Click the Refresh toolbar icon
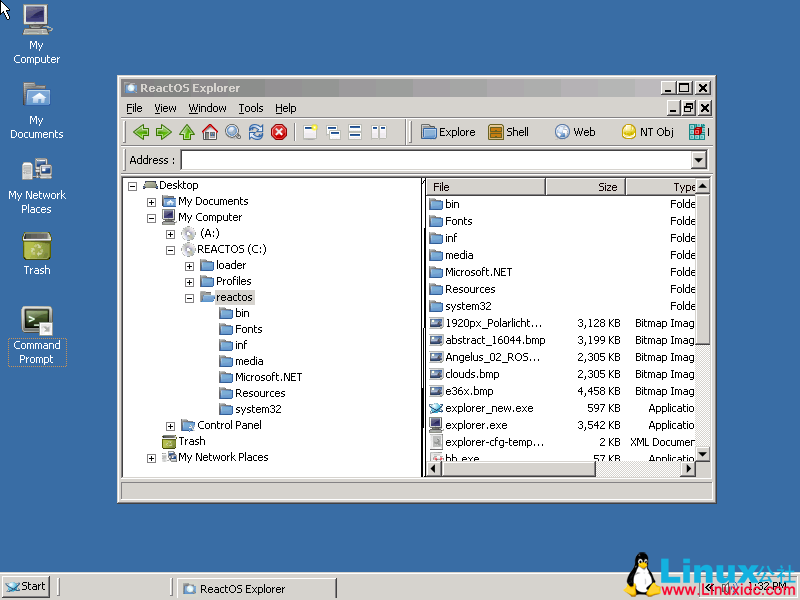Viewport: 800px width, 600px height. (256, 132)
